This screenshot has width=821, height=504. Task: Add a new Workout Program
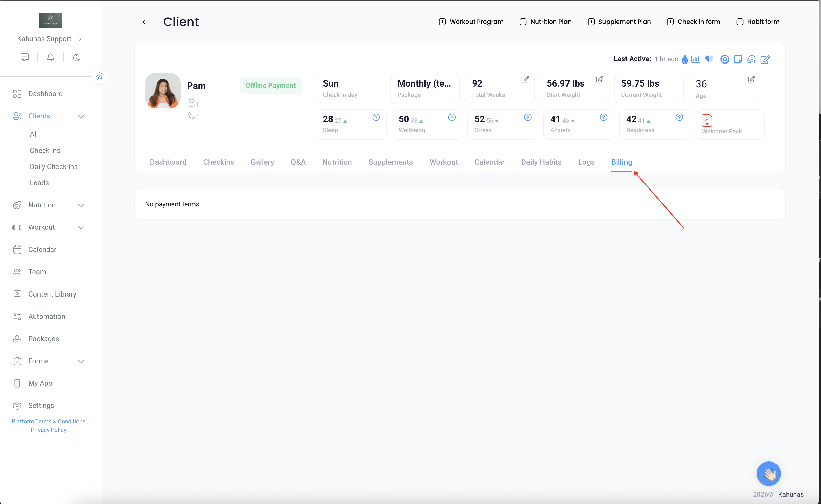(471, 22)
